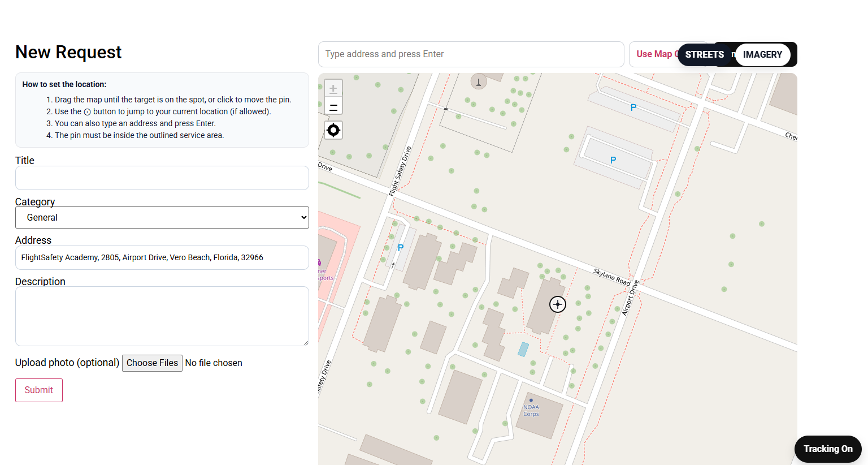Click the small blue pool on map
Screen dimensions: 868x465
[x=523, y=350]
